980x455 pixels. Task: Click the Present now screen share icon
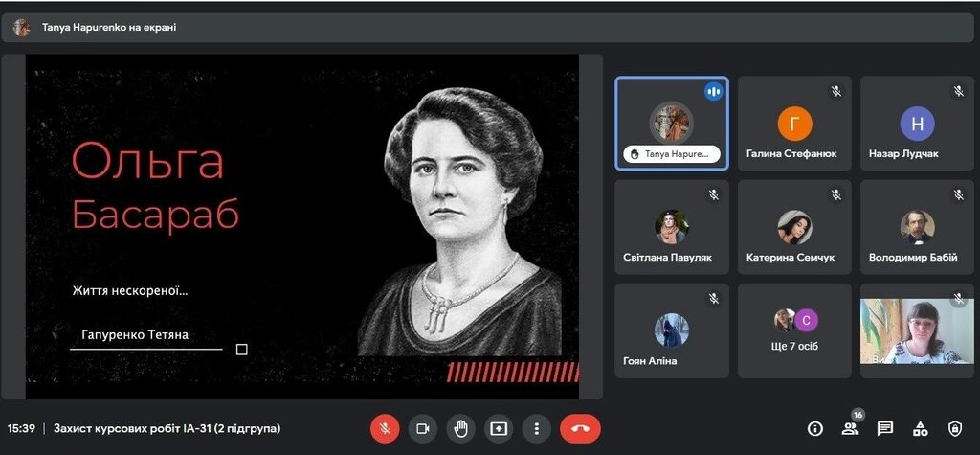499,428
